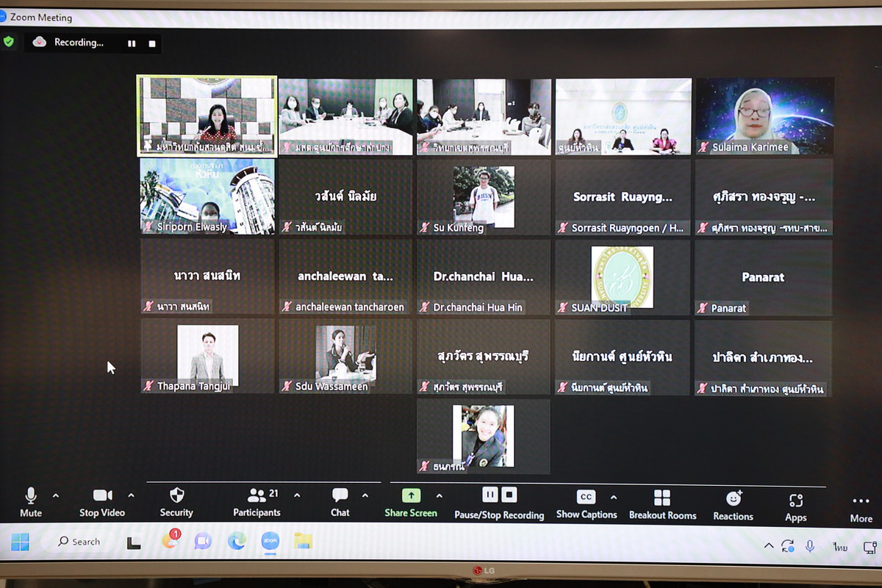This screenshot has width=882, height=588.
Task: Expand share options arrow next to Share Screen
Action: tap(440, 495)
